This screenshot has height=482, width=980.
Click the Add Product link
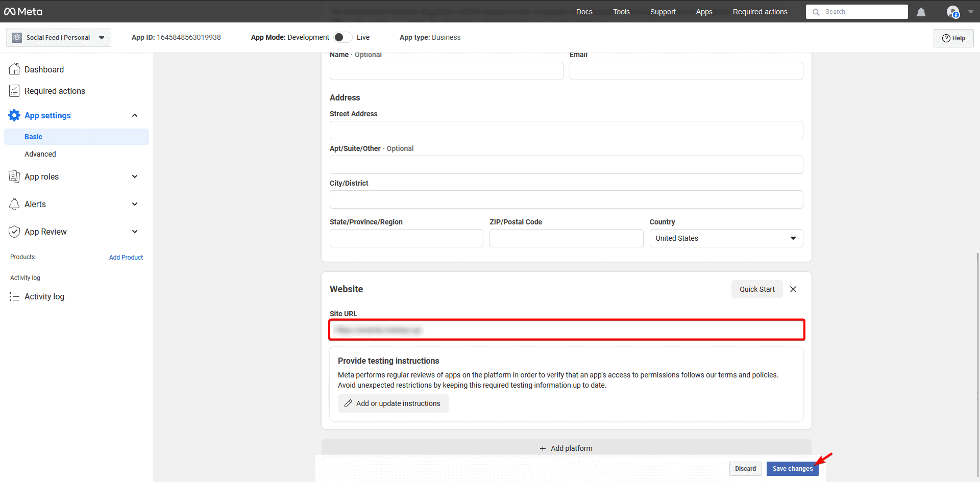pos(126,258)
